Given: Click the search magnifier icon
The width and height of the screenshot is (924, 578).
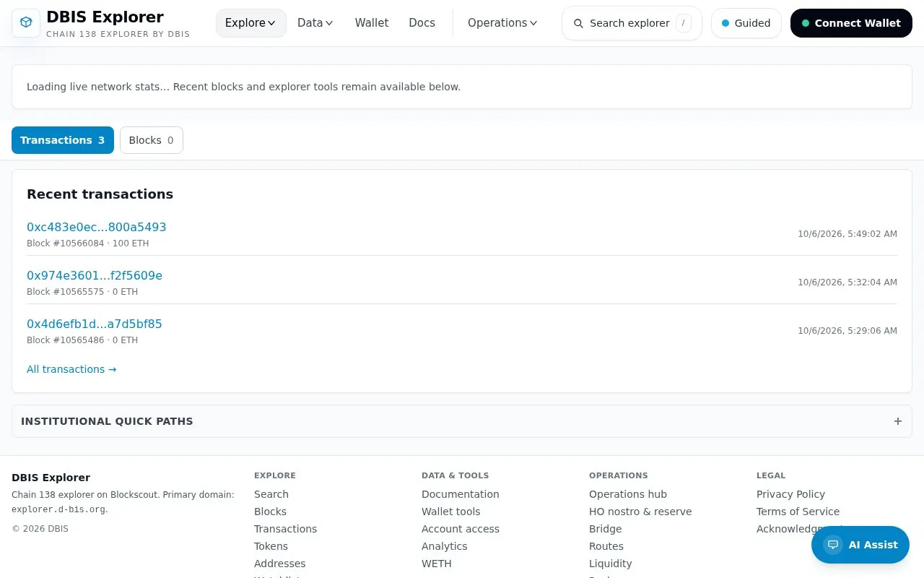Looking at the screenshot, I should point(578,23).
